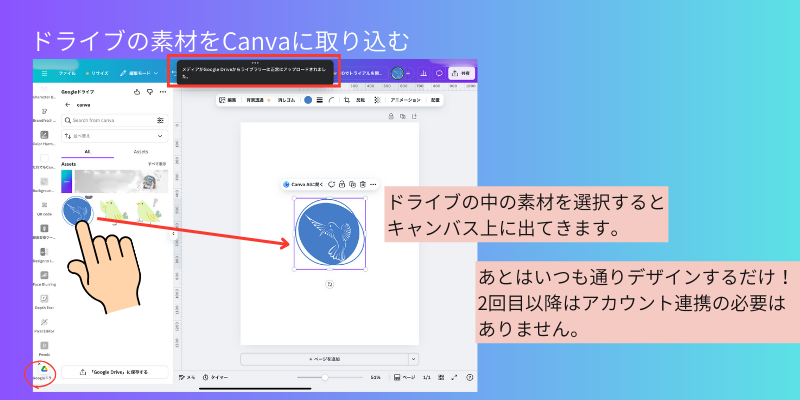Open the メモ notes panel

[x=187, y=378]
